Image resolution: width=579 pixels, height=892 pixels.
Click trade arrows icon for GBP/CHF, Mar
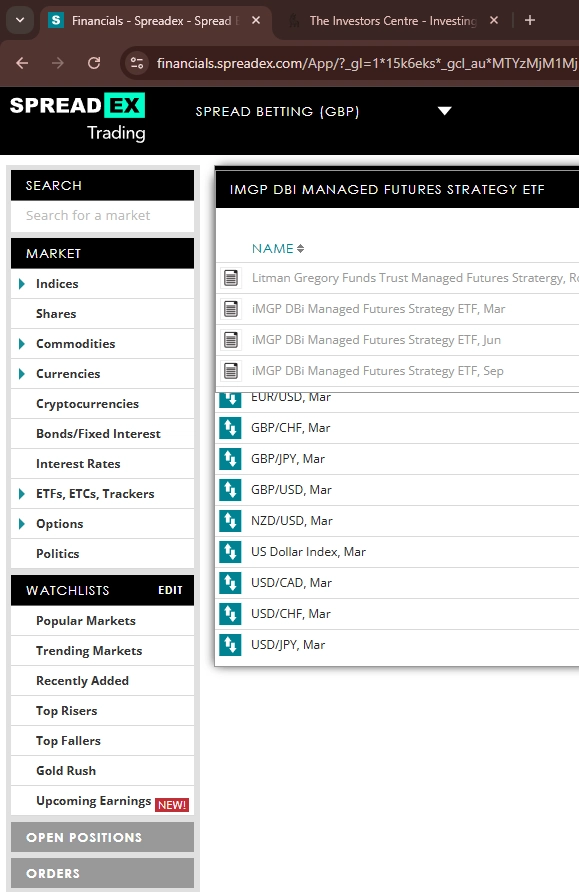click(230, 428)
